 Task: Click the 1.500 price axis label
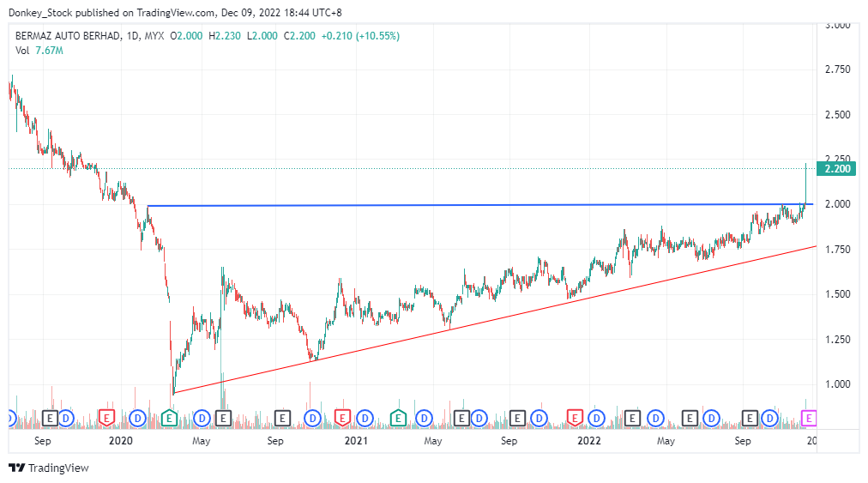tap(838, 294)
